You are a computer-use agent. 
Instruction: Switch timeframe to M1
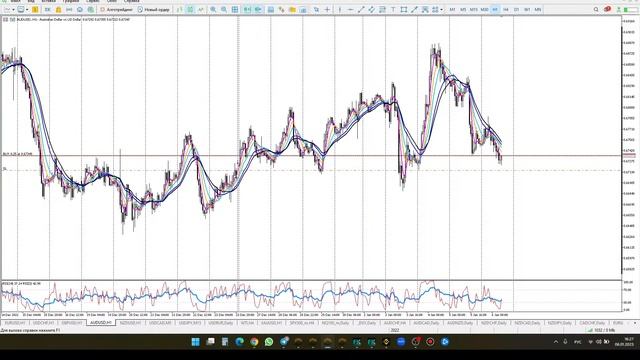tap(452, 9)
